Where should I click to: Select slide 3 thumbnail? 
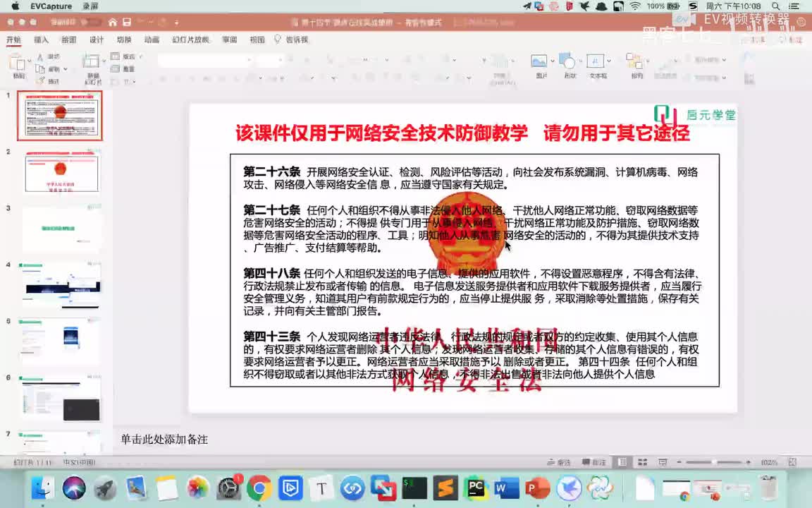click(61, 229)
